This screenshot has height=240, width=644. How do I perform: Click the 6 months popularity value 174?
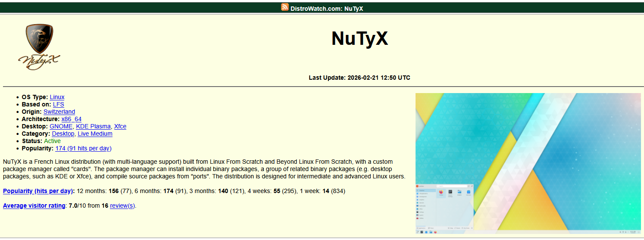point(169,191)
